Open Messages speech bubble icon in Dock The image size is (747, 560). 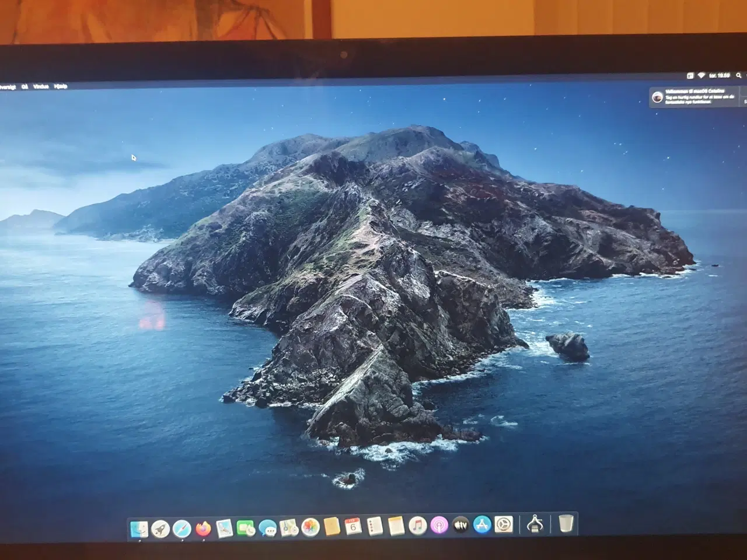tap(267, 528)
